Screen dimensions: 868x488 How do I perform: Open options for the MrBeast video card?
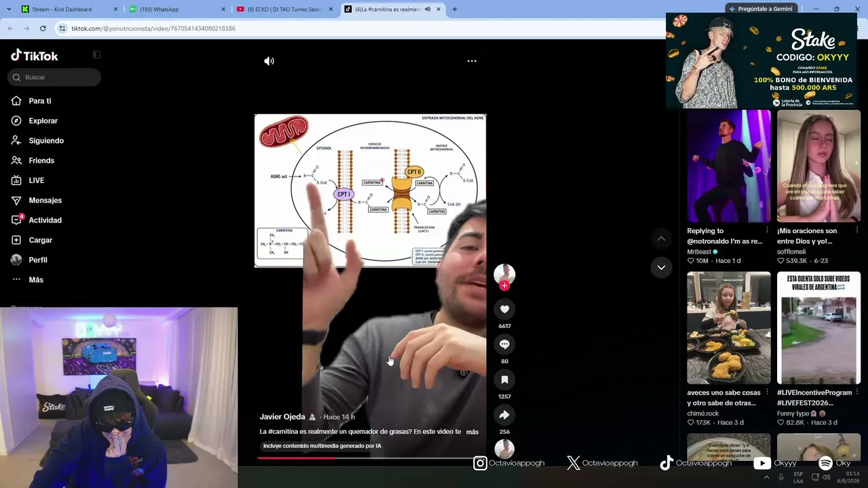coord(767,230)
